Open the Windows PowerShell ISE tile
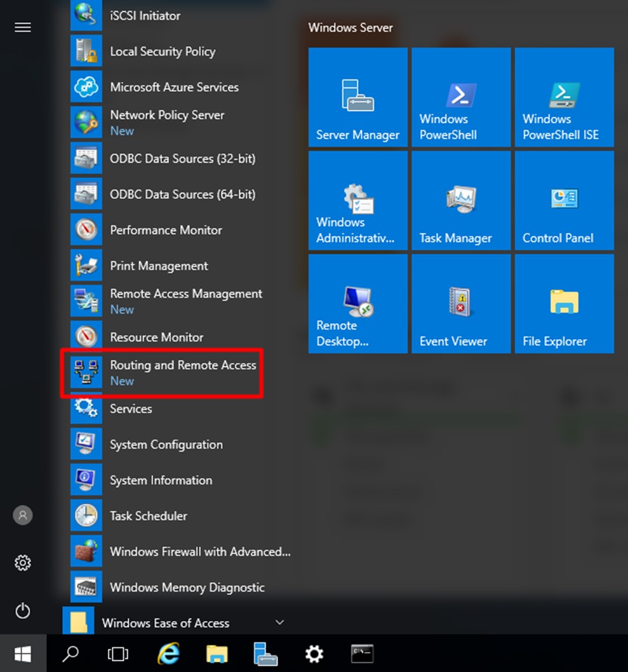 [565, 97]
